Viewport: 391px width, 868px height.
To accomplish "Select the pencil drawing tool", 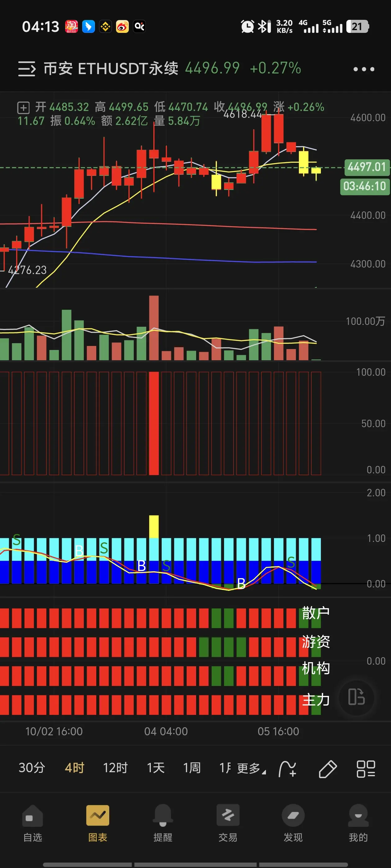I will 328,769.
